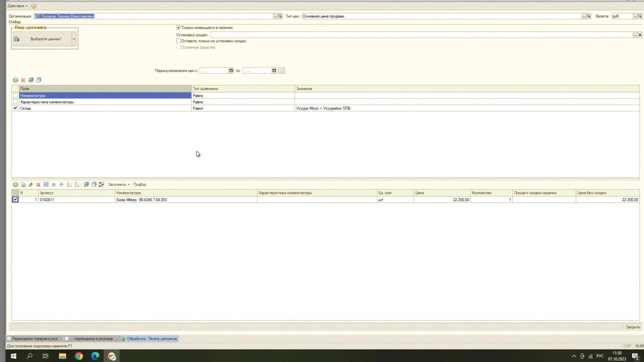644x362 pixels.
Task: Open the selection ellipsis for Валюта field
Action: click(x=635, y=16)
